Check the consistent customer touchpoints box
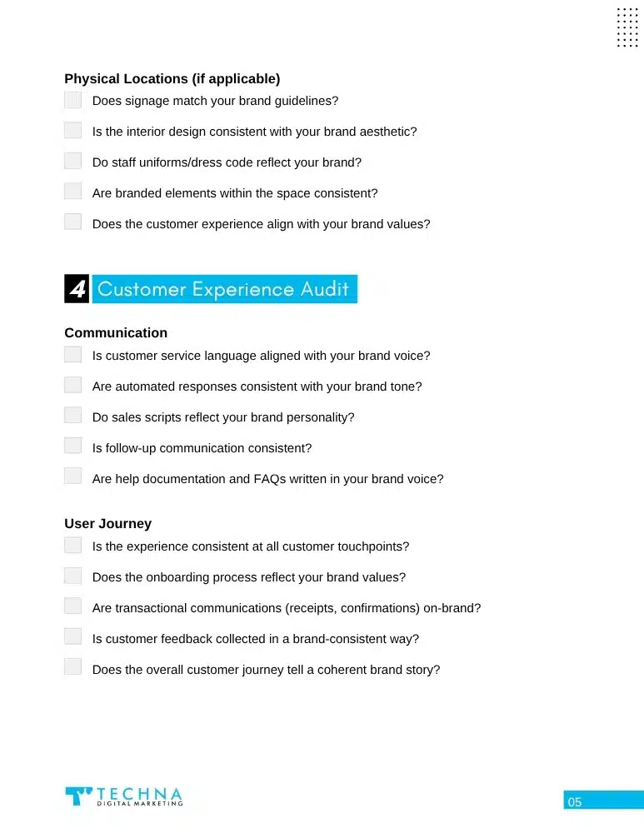The width and height of the screenshot is (644, 833). (x=73, y=546)
